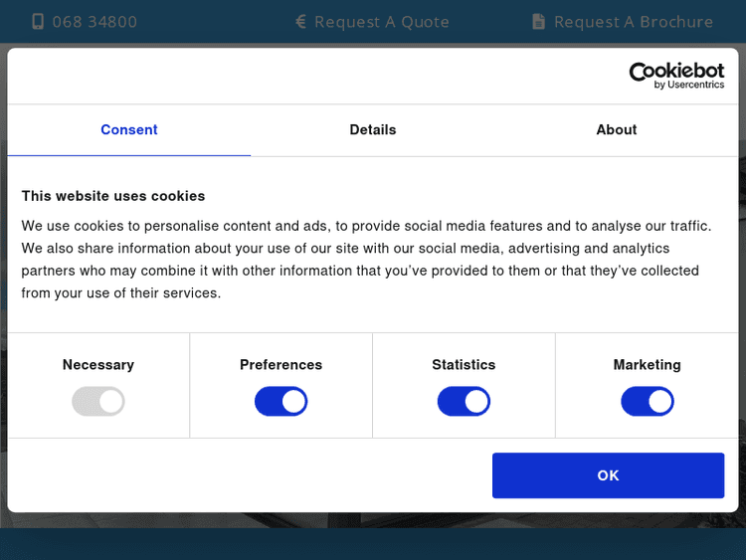Click the Necessary category label
Screen dimensions: 746x560
tap(98, 365)
